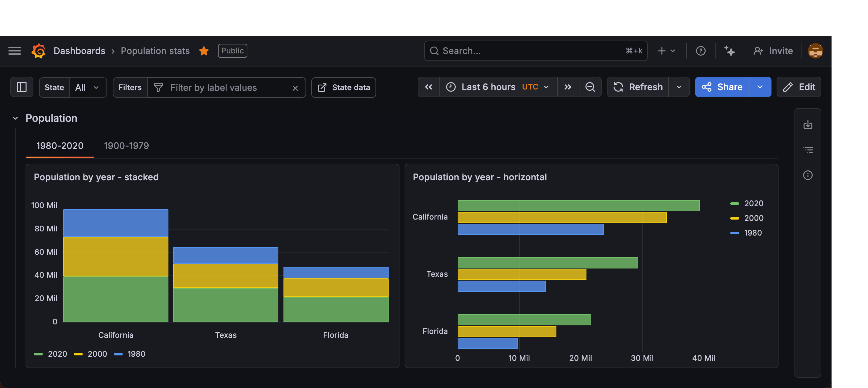
Task: Open Grafana Assistant with the sparkles icon
Action: (x=730, y=50)
